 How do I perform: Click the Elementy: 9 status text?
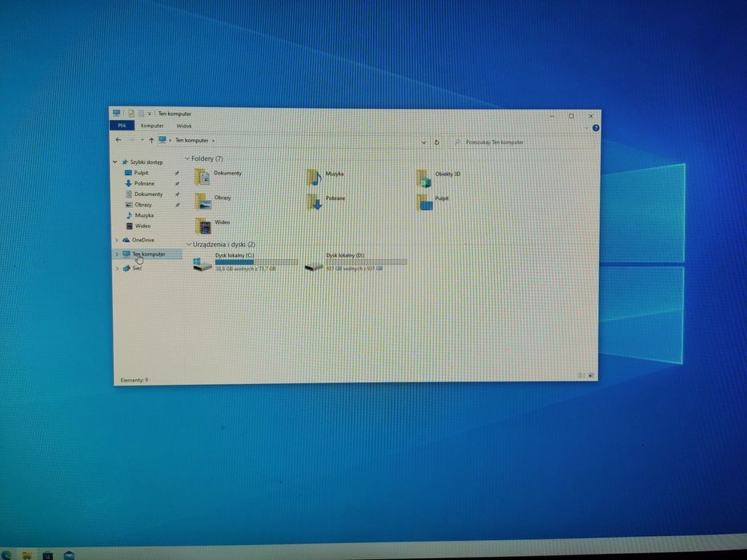tap(135, 380)
